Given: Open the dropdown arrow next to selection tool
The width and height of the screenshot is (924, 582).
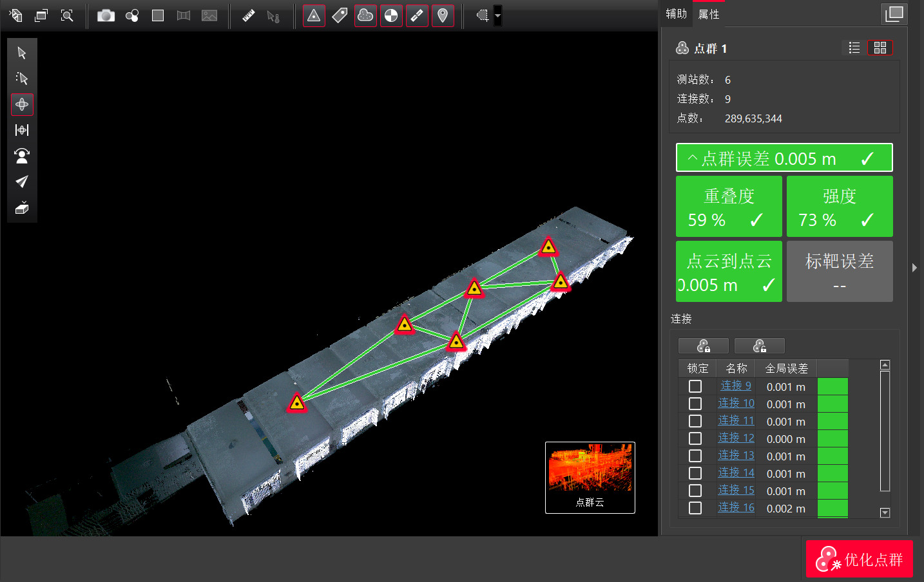Looking at the screenshot, I should 497,15.
